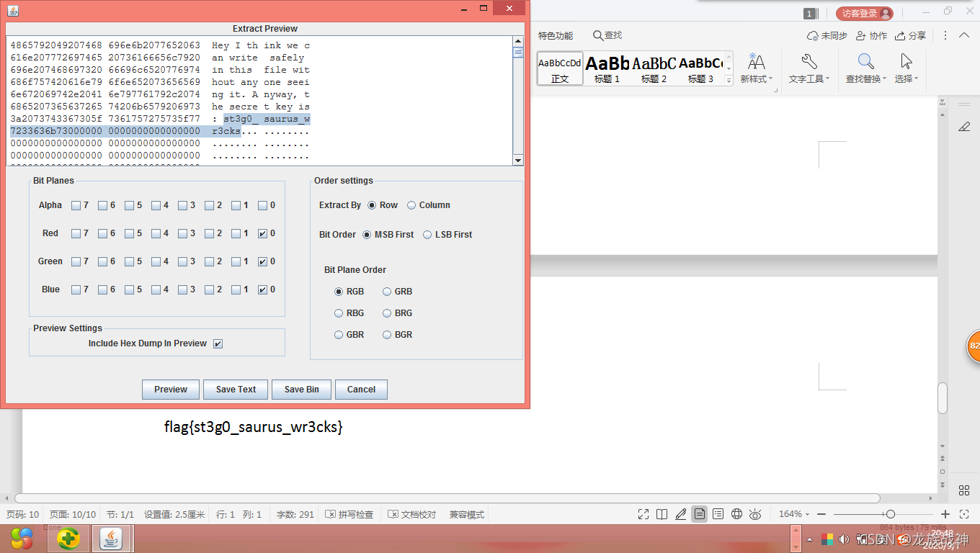Image resolution: width=980 pixels, height=553 pixels.
Task: Click the pen tool in right sidebar
Action: (x=964, y=127)
